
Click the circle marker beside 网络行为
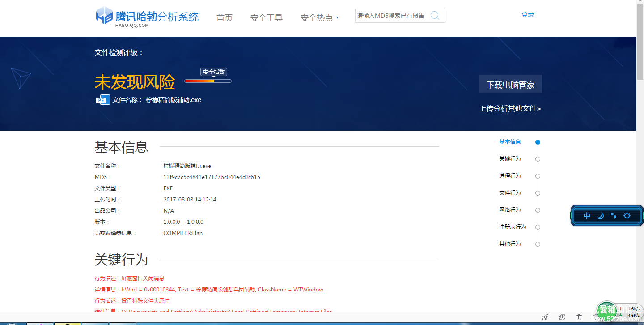point(538,210)
